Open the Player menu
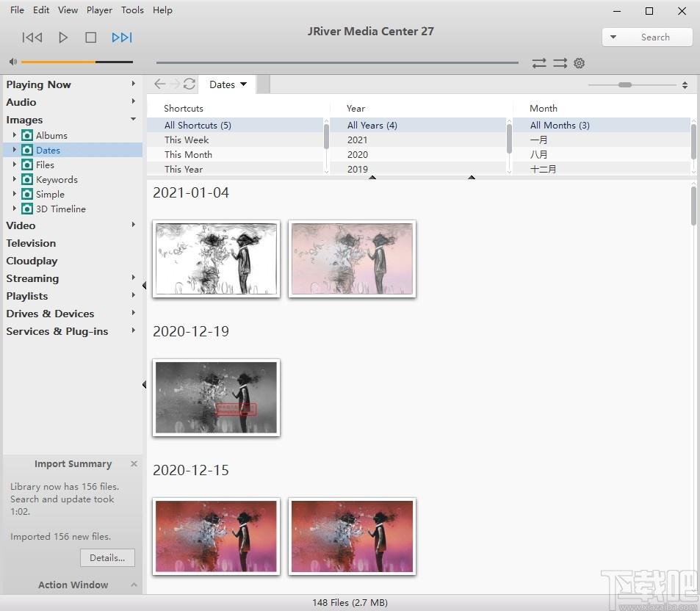This screenshot has height=611, width=700. pyautogui.click(x=99, y=10)
